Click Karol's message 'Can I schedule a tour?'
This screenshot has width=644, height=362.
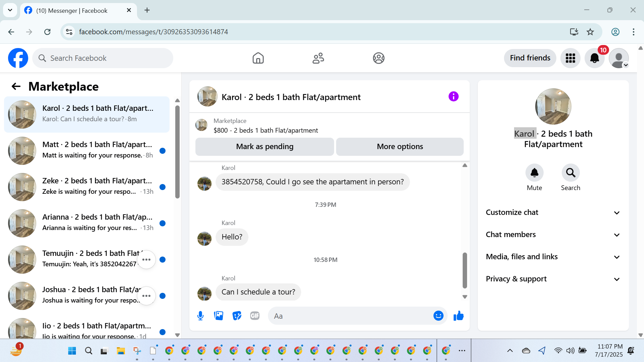(258, 292)
